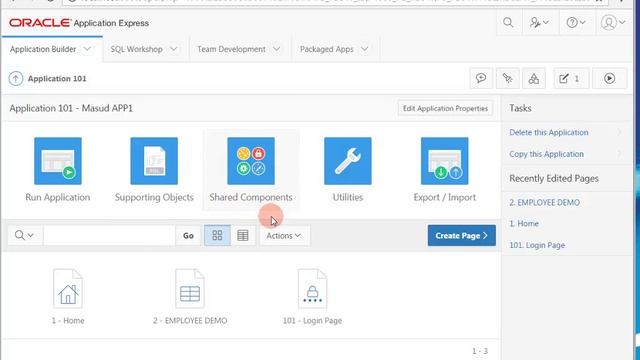Viewport: 640px width, 360px height.
Task: Click Copy this Application link
Action: pyautogui.click(x=546, y=154)
